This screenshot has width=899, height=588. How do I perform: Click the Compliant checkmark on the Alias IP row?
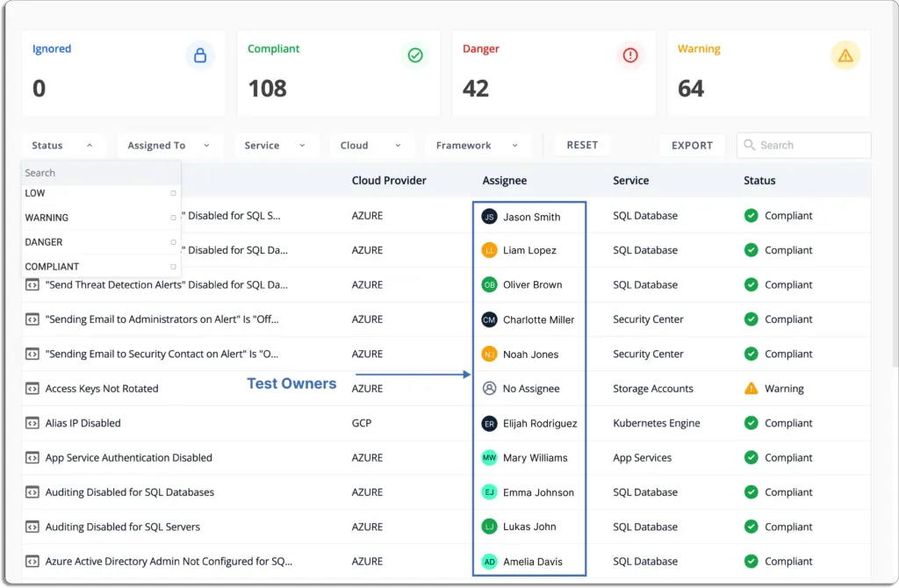(x=752, y=423)
